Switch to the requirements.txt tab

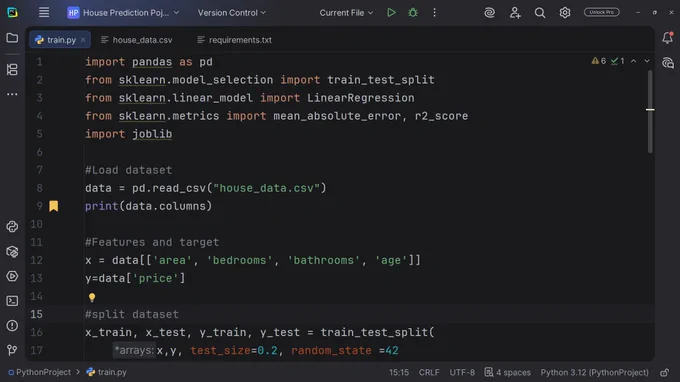[x=234, y=40]
